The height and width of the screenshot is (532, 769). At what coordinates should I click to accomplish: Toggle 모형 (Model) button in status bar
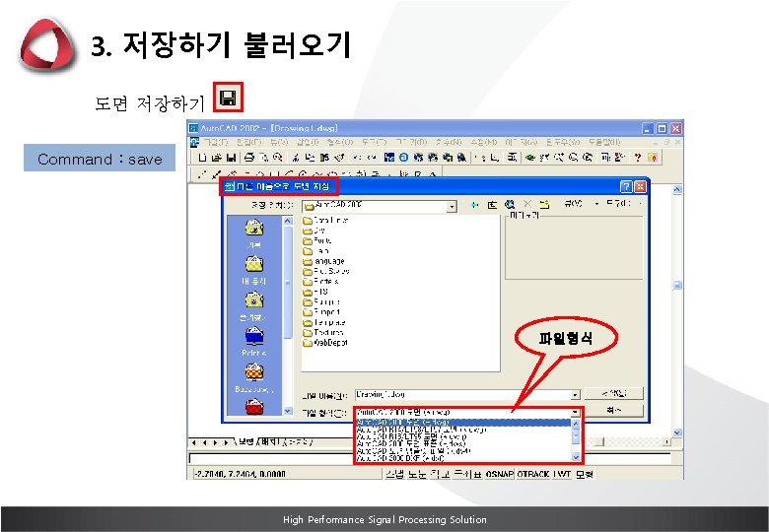584,474
